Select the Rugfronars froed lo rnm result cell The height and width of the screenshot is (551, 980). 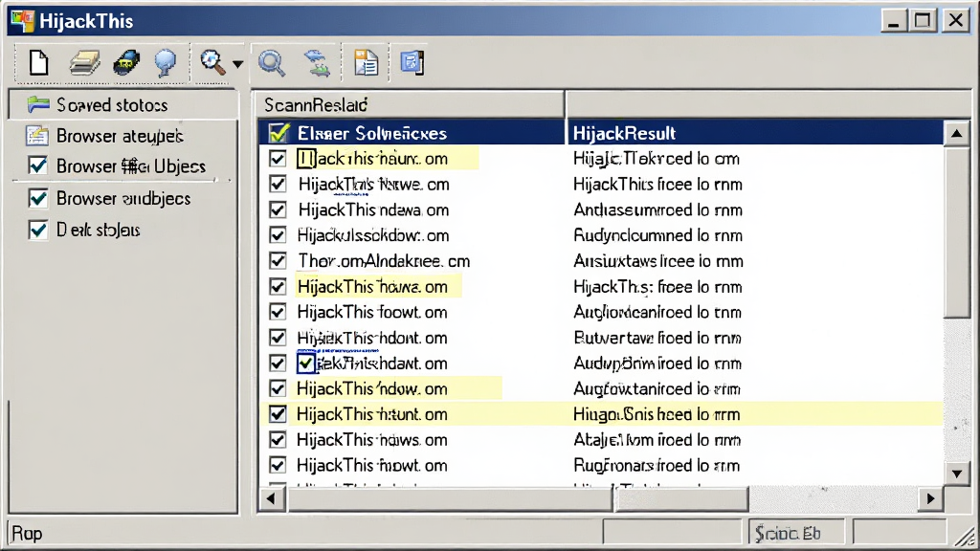pos(657,466)
